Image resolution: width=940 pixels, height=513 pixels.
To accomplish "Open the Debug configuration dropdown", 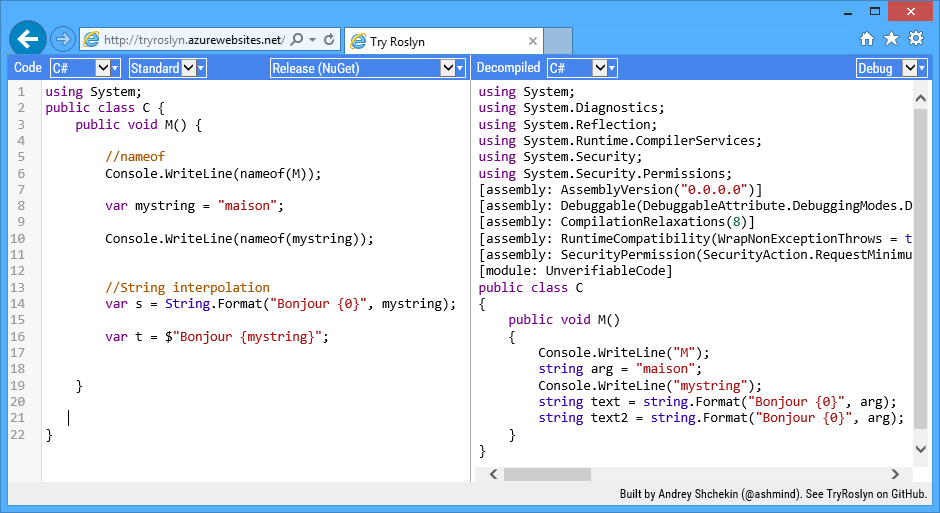I will (x=892, y=68).
